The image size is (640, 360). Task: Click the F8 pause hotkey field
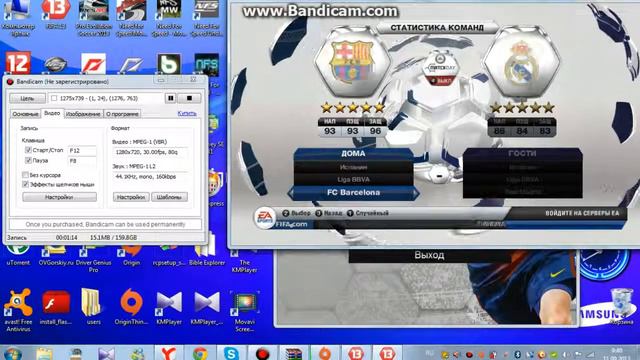82,161
